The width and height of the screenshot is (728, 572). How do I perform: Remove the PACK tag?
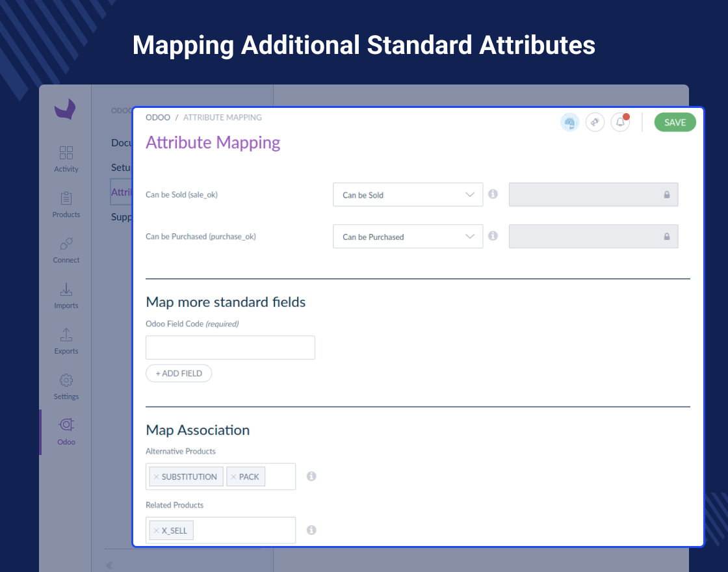(233, 477)
